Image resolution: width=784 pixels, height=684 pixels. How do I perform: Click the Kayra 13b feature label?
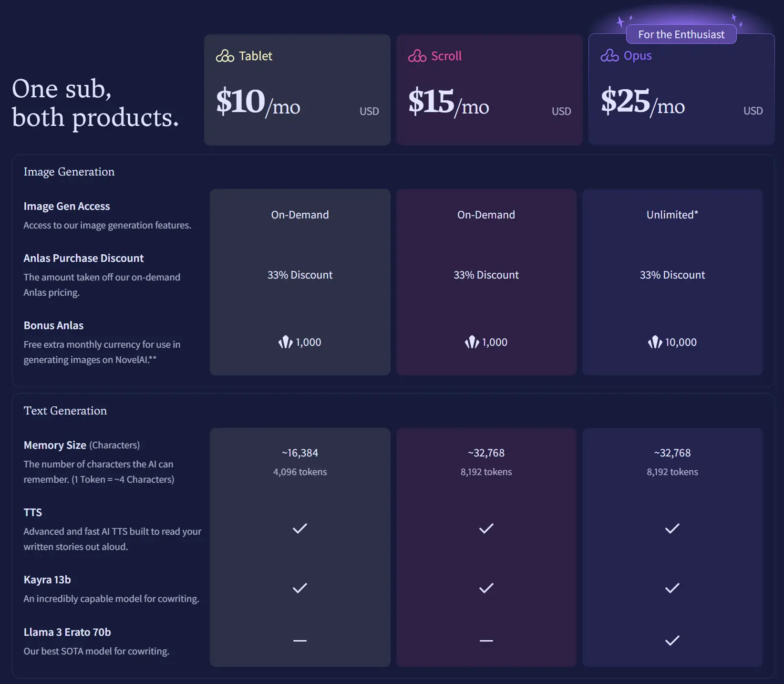47,580
